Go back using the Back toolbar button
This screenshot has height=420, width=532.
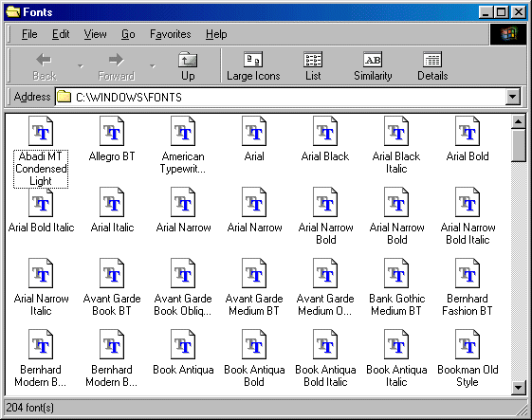coord(45,65)
